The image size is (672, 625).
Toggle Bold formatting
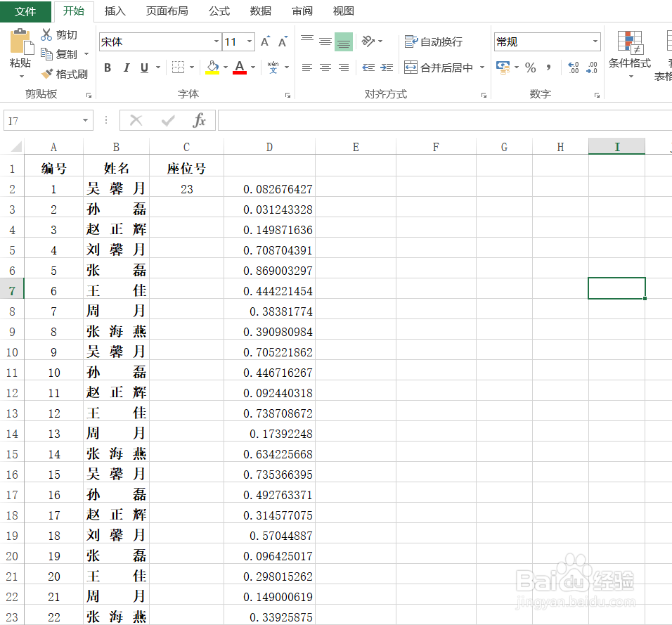108,67
